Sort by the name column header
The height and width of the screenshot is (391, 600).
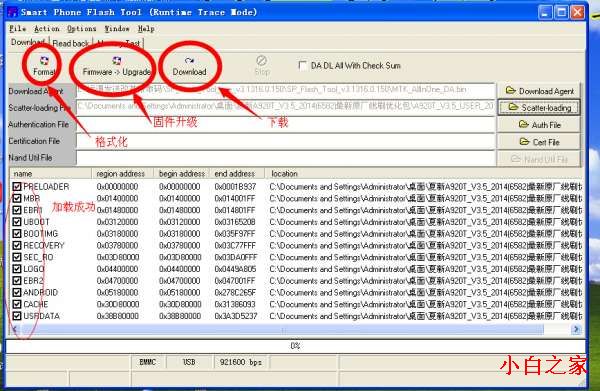pos(51,174)
